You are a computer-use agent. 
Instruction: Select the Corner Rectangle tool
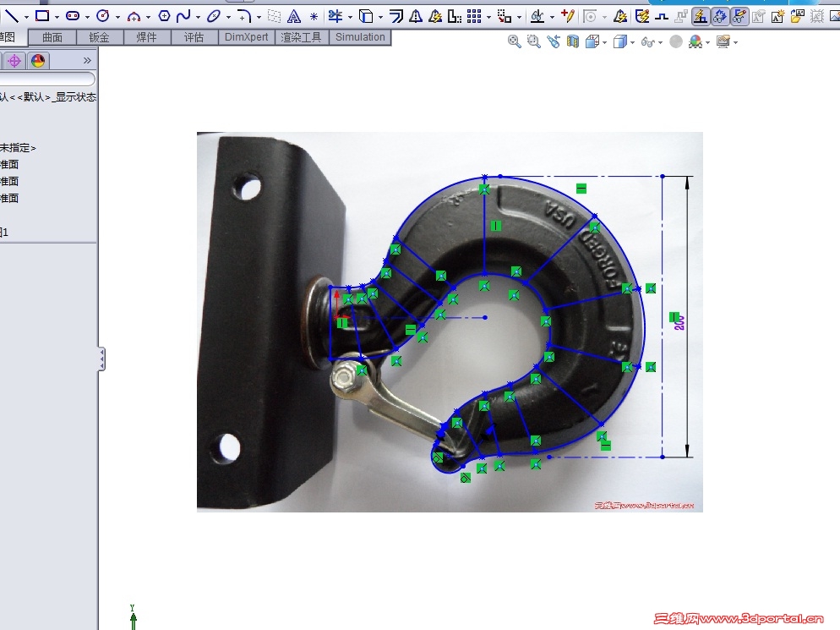point(41,16)
